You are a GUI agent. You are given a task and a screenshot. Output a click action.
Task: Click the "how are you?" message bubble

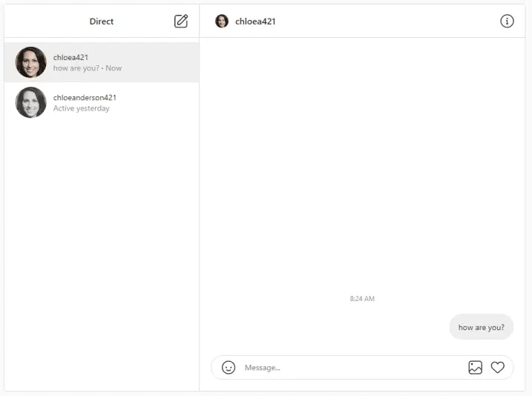pos(481,327)
